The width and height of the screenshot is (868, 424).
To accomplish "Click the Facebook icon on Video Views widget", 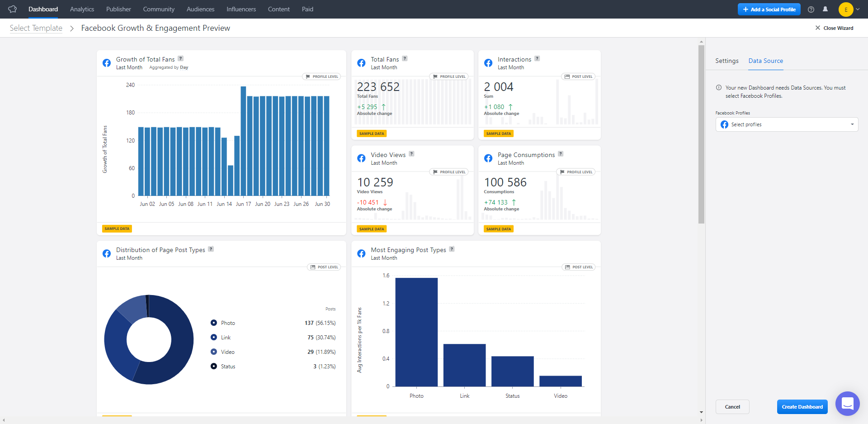I will pos(361,158).
